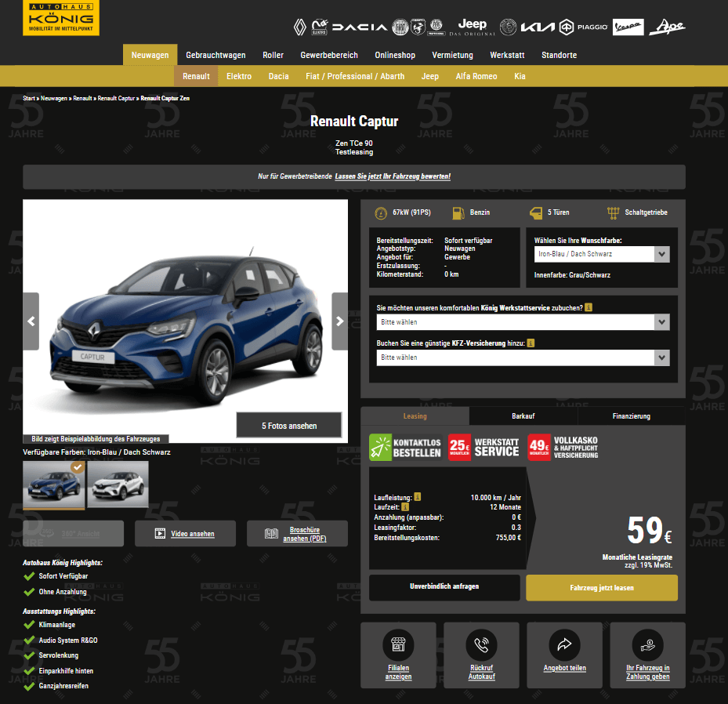
Task: Open the Kia brand logo
Action: (x=538, y=27)
